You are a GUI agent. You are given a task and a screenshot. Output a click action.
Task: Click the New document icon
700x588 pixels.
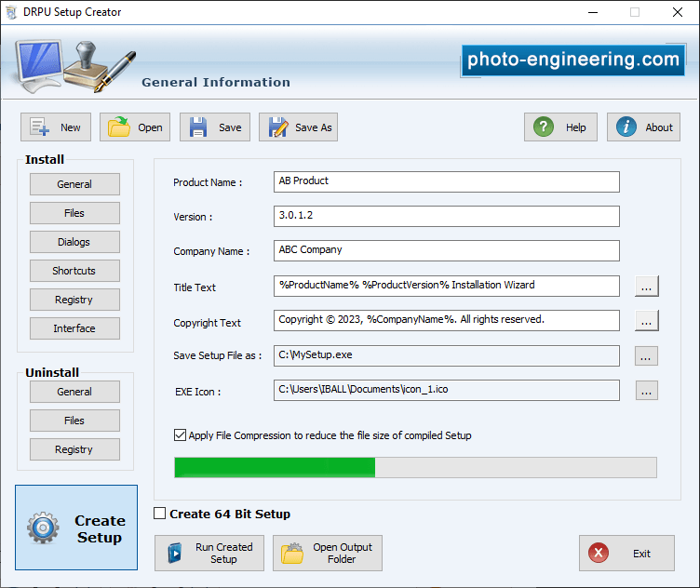[40, 127]
